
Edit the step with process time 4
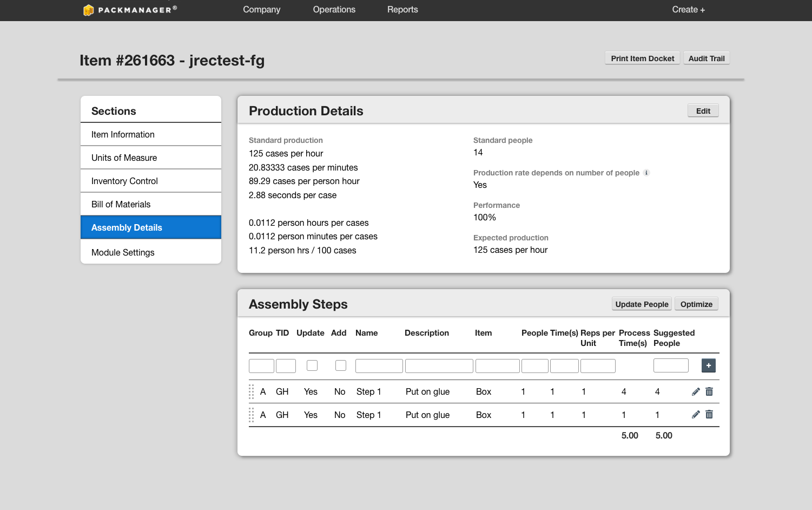click(696, 391)
